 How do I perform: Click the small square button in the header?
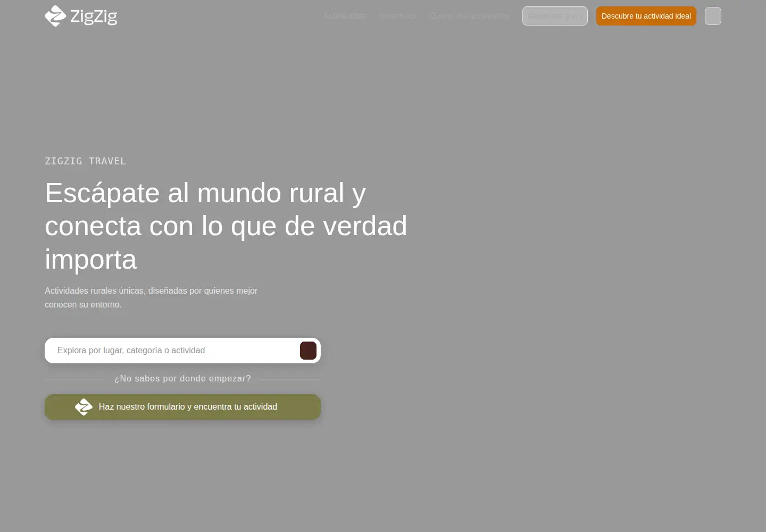713,16
